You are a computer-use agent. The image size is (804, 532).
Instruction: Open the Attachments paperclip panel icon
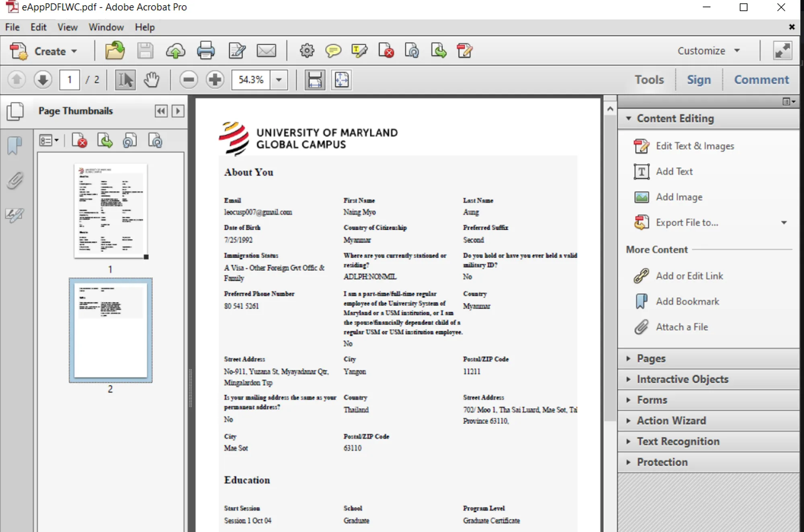pyautogui.click(x=15, y=181)
